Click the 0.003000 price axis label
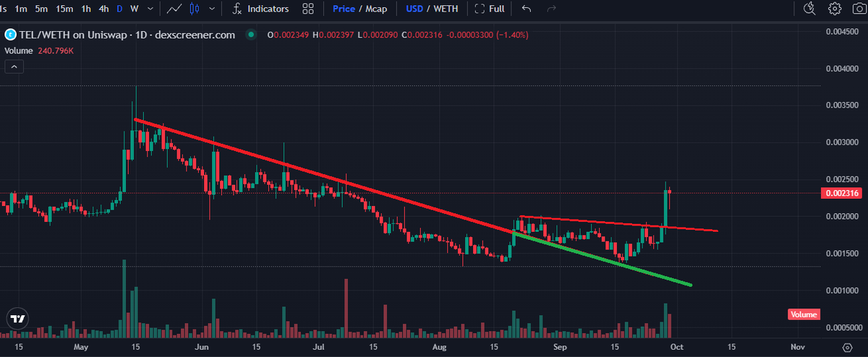The height and width of the screenshot is (357, 868). (x=843, y=142)
